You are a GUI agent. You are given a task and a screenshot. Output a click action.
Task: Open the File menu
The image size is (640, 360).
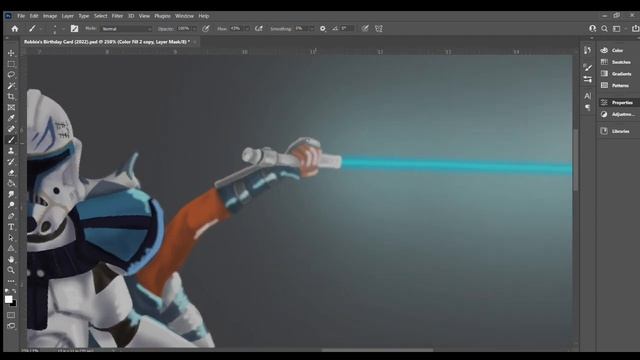pyautogui.click(x=21, y=16)
